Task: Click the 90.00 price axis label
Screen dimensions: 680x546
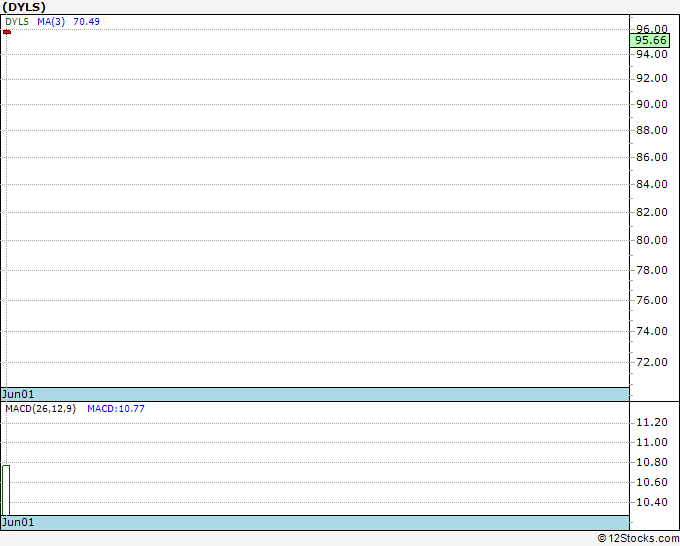Action: (x=651, y=104)
